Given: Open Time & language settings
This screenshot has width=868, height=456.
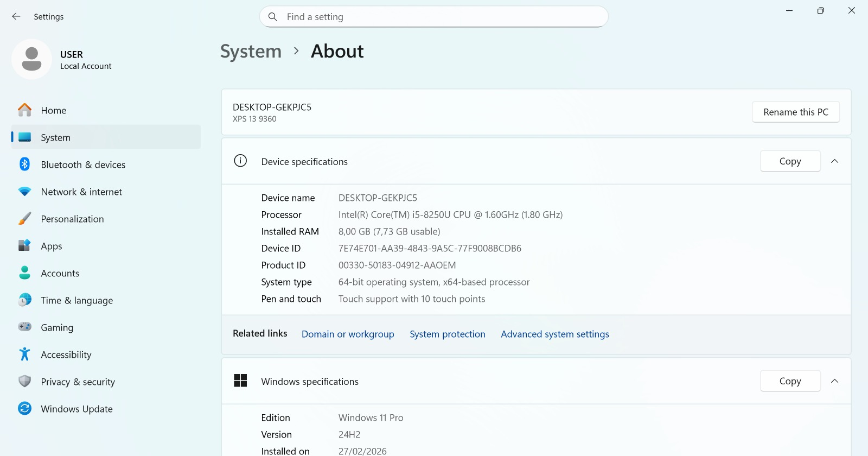Looking at the screenshot, I should coord(76,300).
